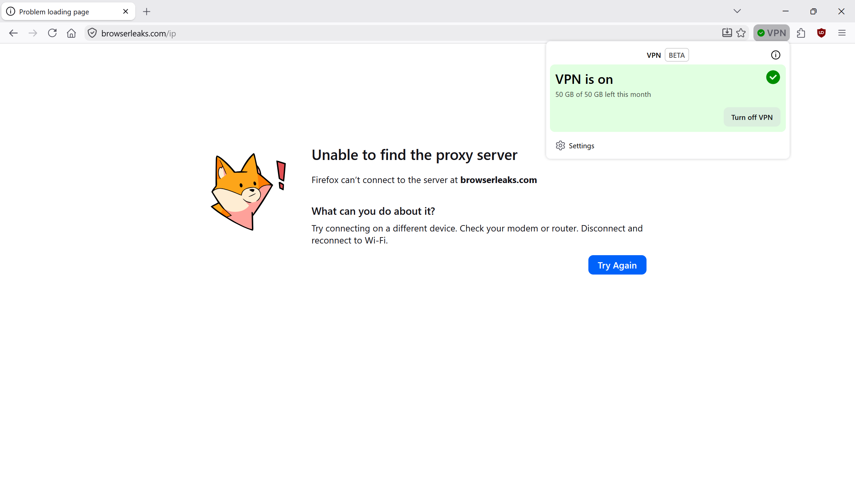
Task: Select the Problem loading page tab
Action: 68,12
